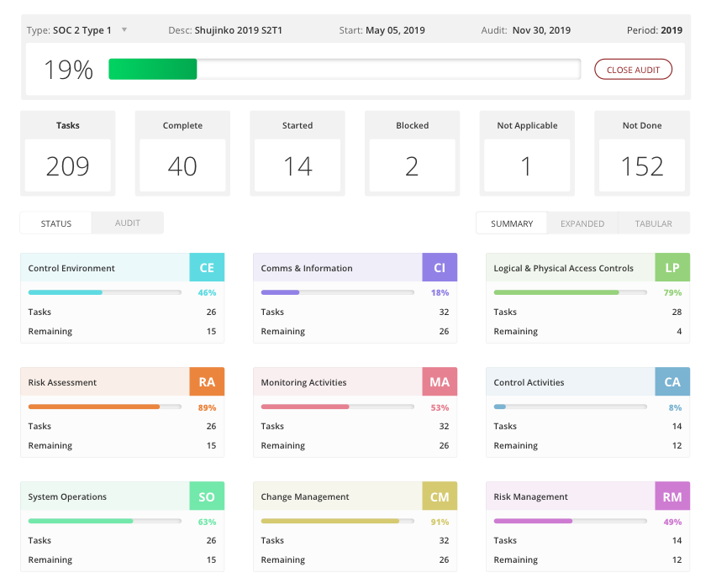Click the CI Comms & Information badge
The image size is (711, 588).
(440, 267)
